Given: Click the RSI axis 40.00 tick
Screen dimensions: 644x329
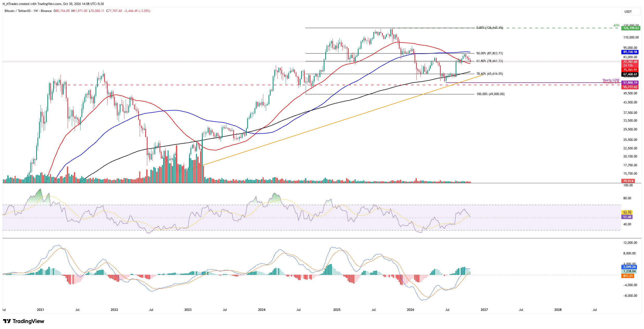Looking at the screenshot, I should 627,224.
